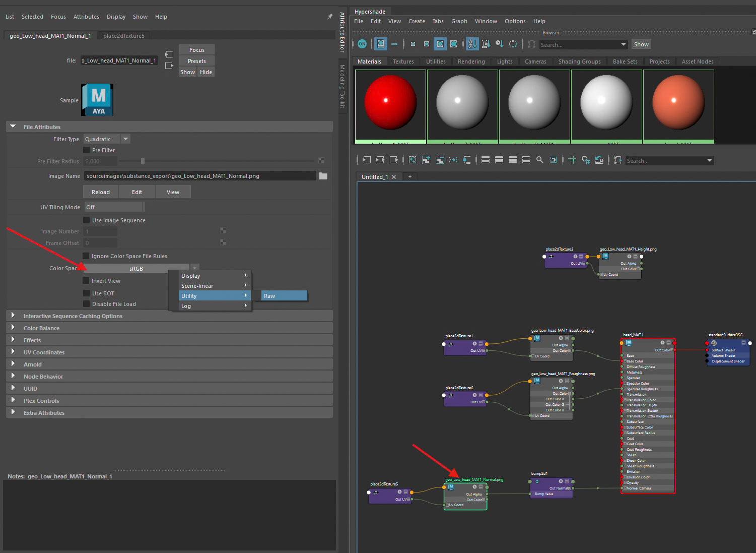Open Filter Type Quadratic dropdown
The image size is (756, 553).
point(107,139)
